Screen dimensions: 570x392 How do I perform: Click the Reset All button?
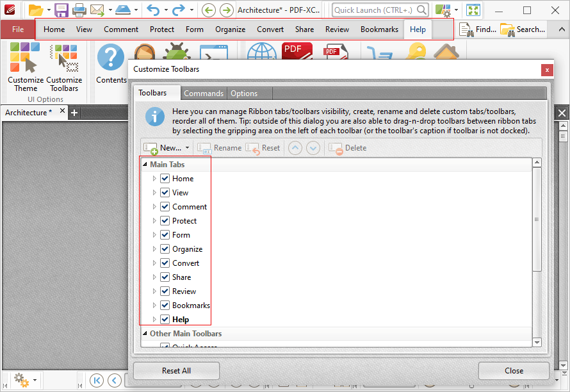(176, 371)
